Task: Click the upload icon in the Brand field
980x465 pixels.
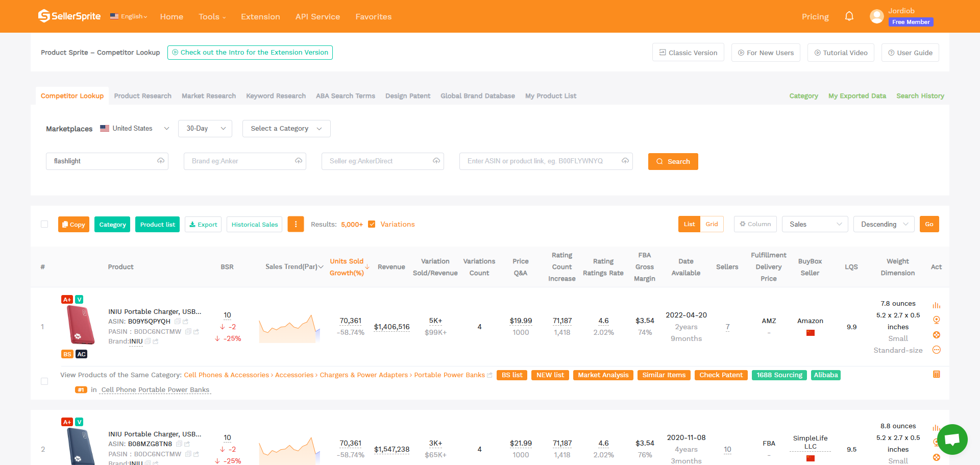Action: pos(299,161)
